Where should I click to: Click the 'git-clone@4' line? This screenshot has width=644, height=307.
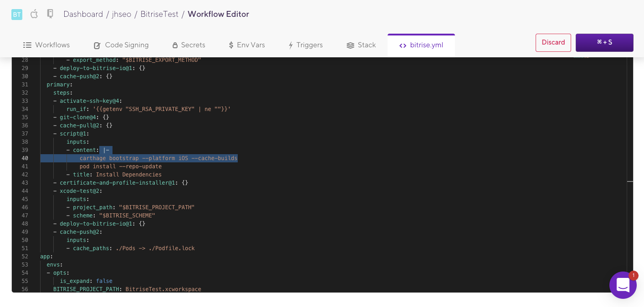point(81,117)
